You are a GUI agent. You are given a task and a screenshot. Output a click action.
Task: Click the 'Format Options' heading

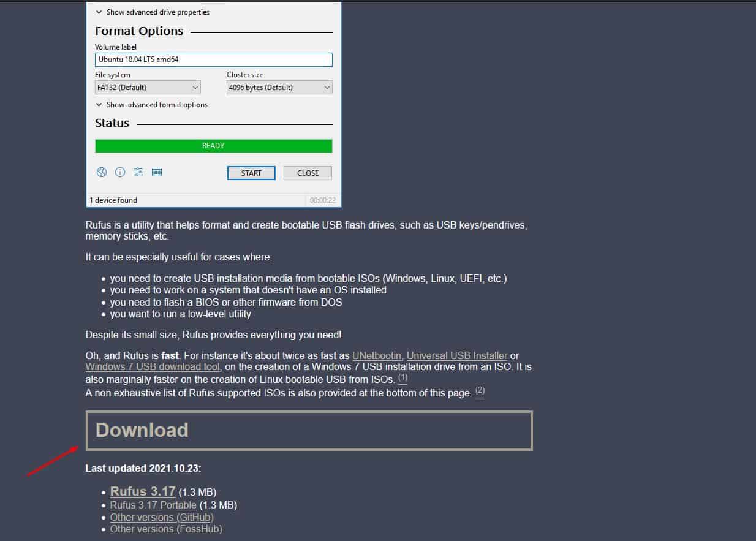[x=139, y=31]
